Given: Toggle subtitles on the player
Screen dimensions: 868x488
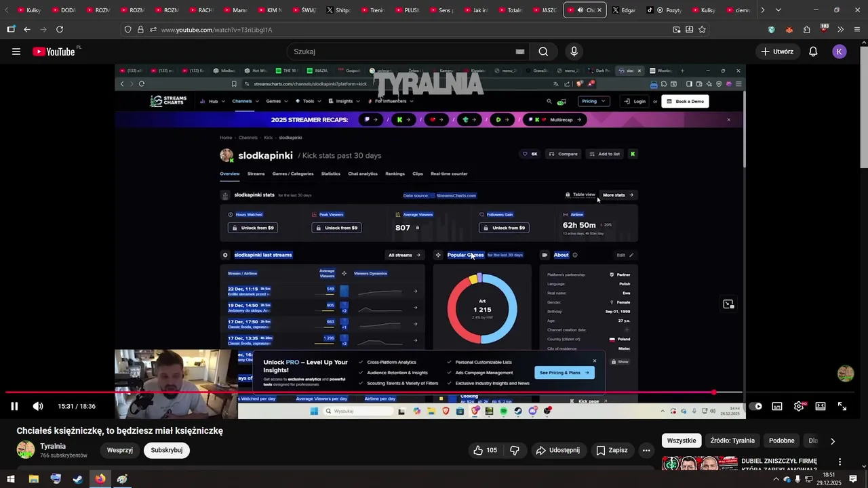Looking at the screenshot, I should pos(777,406).
